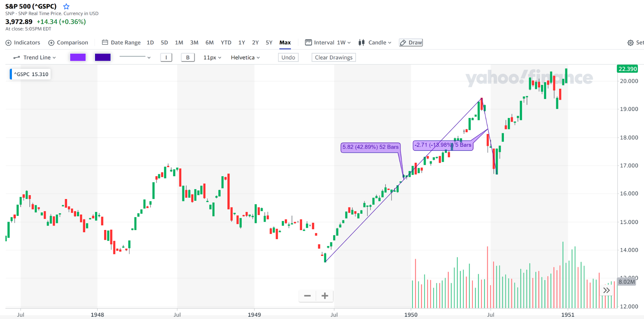
Task: Click the Interval chart icon
Action: coord(308,42)
